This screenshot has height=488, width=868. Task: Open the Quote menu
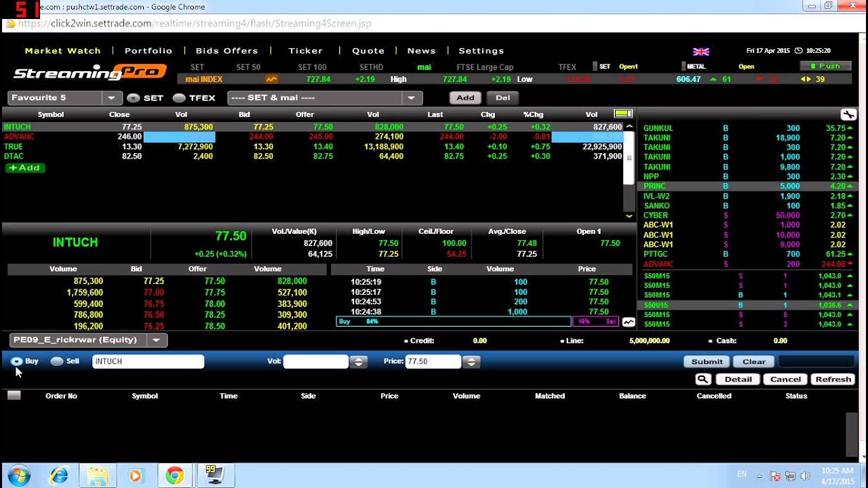(368, 51)
